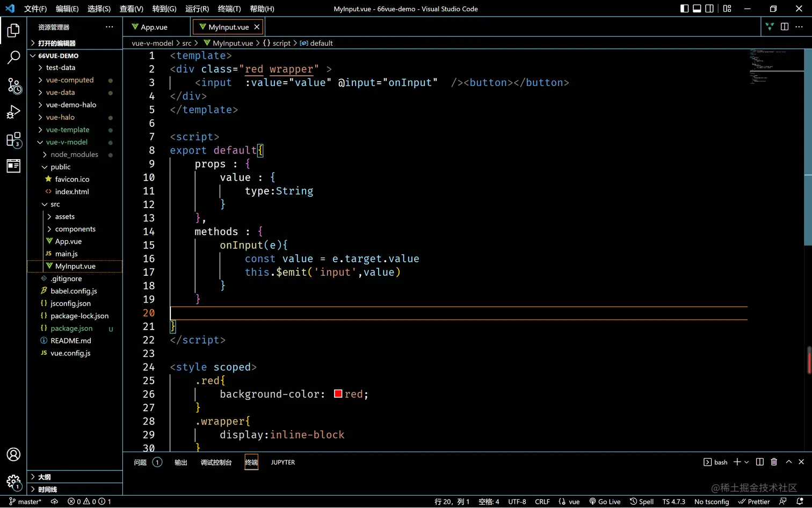Viewport: 812px width, 508px height.
Task: Collapse the 66VUE-DEMO root folder
Action: (x=75, y=56)
